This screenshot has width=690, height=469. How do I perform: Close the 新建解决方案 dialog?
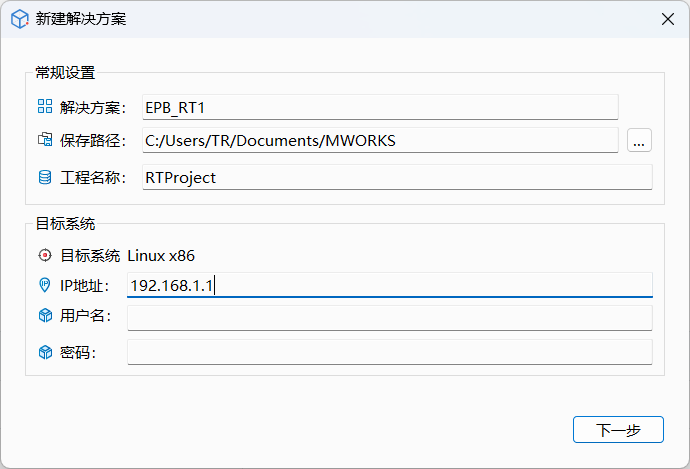667,19
